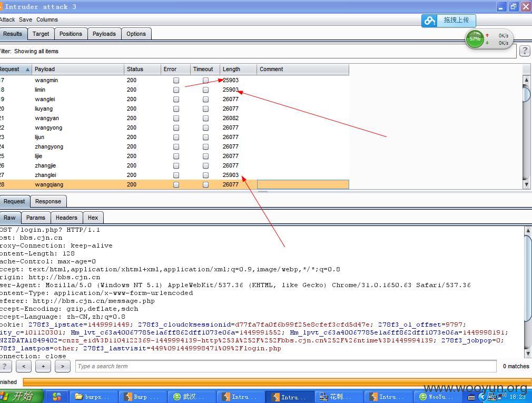Sort by Comment column header
532x403 pixels.
303,69
